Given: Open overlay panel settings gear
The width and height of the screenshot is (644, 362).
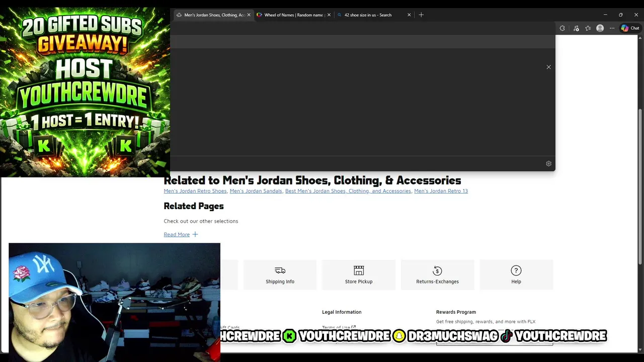Looking at the screenshot, I should pyautogui.click(x=549, y=163).
